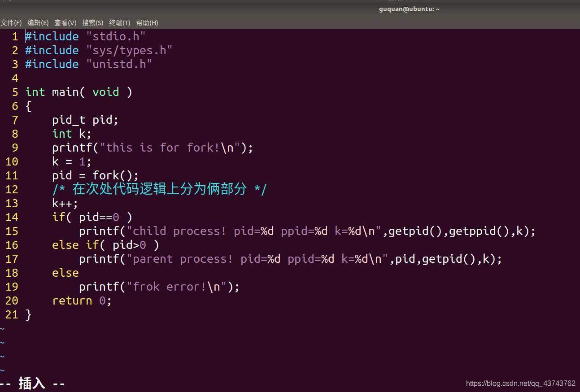Click the k++; statement
The height and width of the screenshot is (392, 580).
[x=65, y=203]
